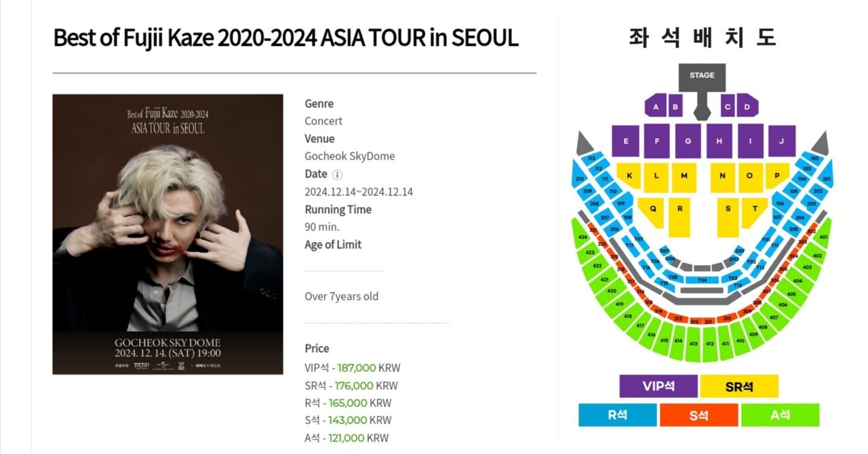Image resolution: width=868 pixels, height=454 pixels.
Task: Select VIP section J on right side
Action: tap(782, 141)
